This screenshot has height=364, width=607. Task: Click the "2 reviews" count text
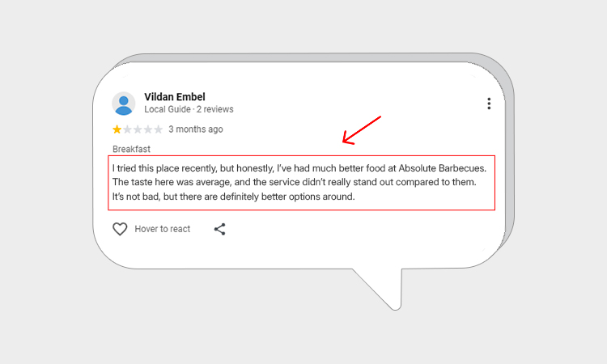click(216, 109)
